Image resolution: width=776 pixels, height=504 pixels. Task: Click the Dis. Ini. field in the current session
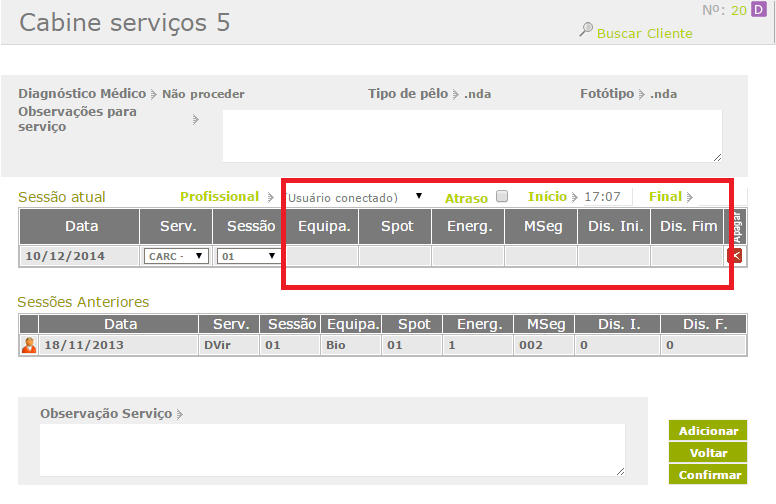coord(613,256)
